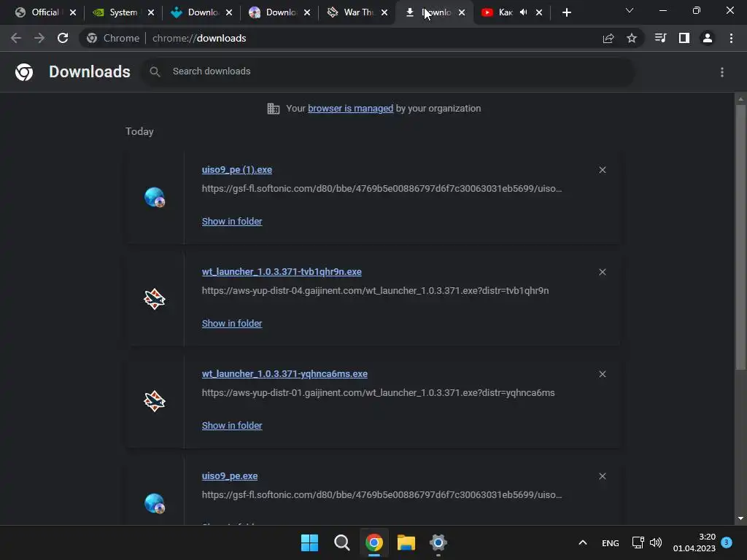Reload the downloads page
Image resolution: width=747 pixels, height=560 pixels.
(63, 38)
